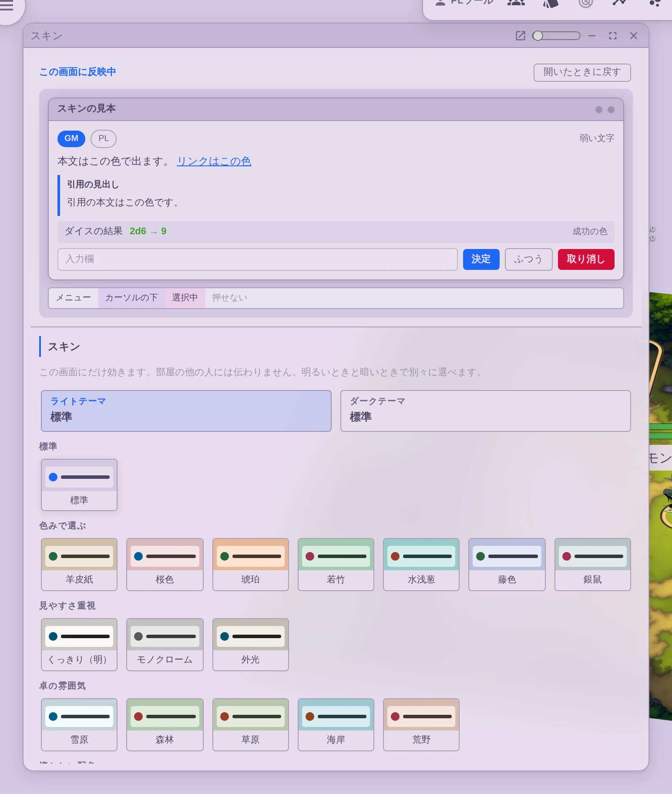Open the cards deck icon in top toolbar
The image size is (672, 794).
551,3
